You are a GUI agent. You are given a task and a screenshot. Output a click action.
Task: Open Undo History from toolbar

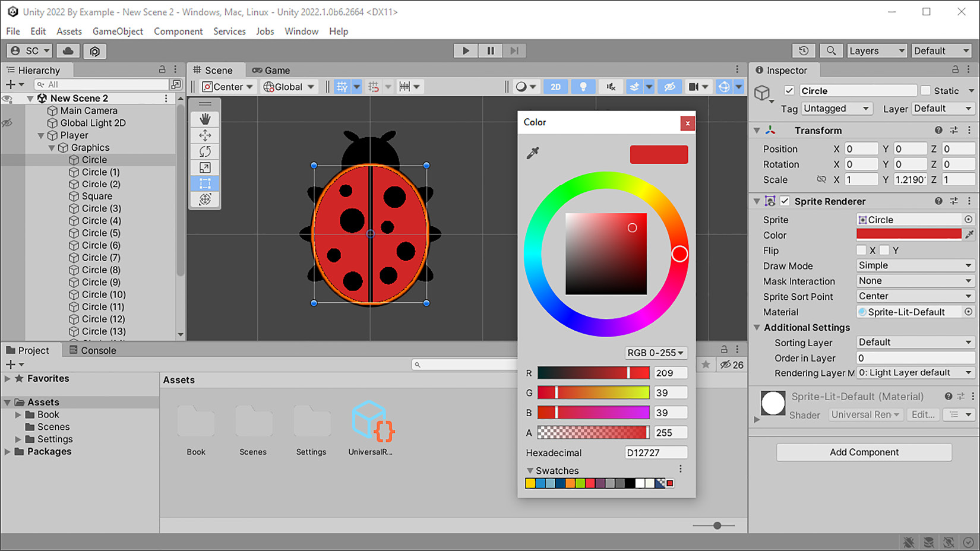point(804,51)
